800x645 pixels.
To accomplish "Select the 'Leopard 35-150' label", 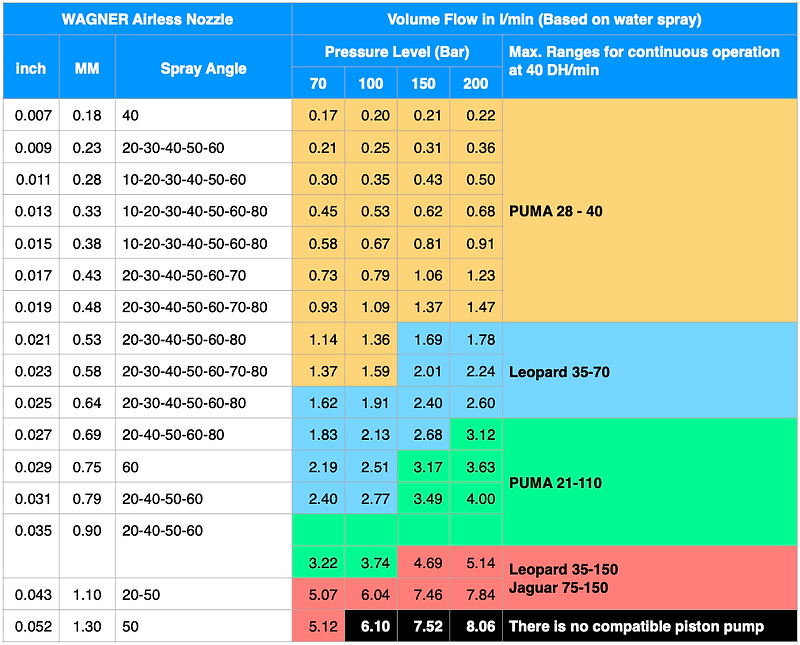I will tap(563, 569).
